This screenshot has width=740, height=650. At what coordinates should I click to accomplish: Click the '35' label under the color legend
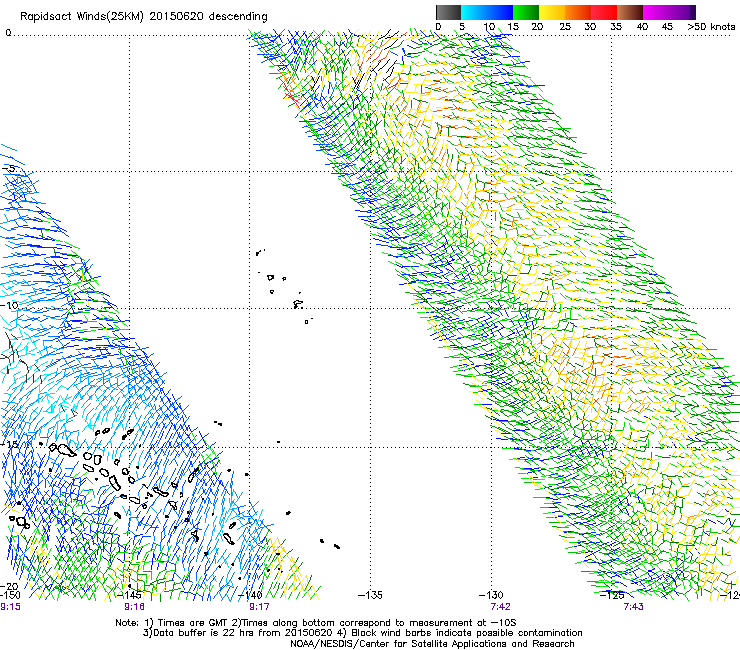[x=616, y=27]
